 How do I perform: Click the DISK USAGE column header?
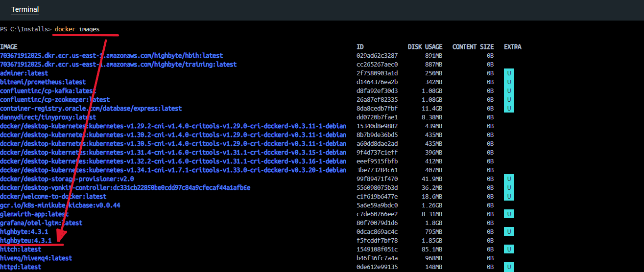coord(425,47)
